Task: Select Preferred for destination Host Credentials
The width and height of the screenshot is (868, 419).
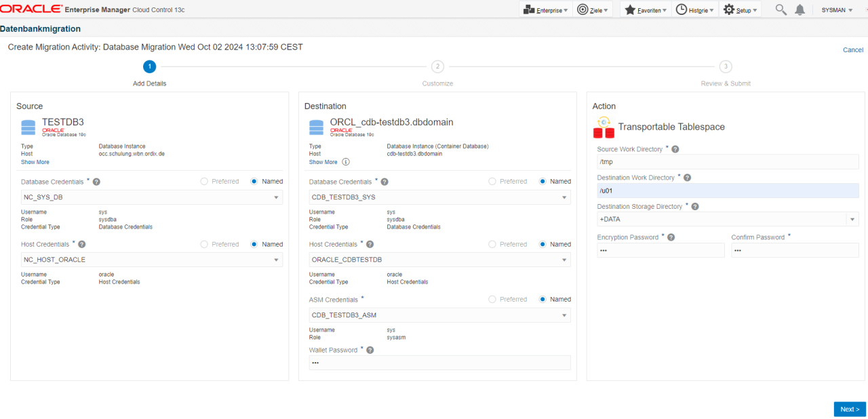Action: (492, 244)
